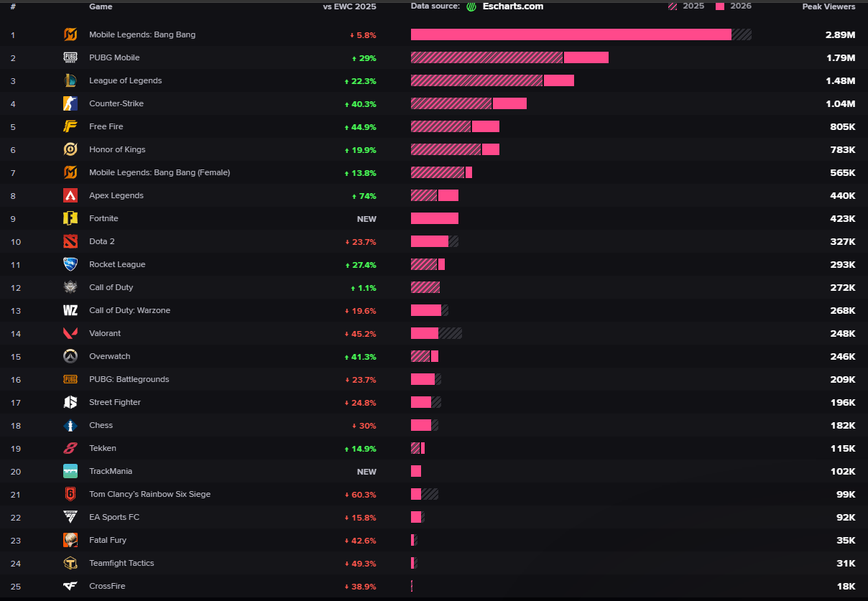
Task: Select the Dota 2 game name
Action: [x=102, y=241]
